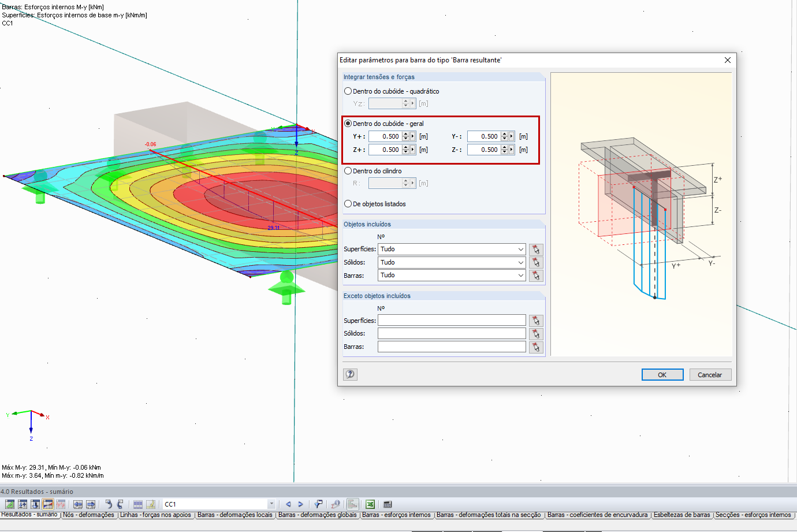Open dialog help with question mark icon
Viewport: 797px width, 532px height.
350,374
